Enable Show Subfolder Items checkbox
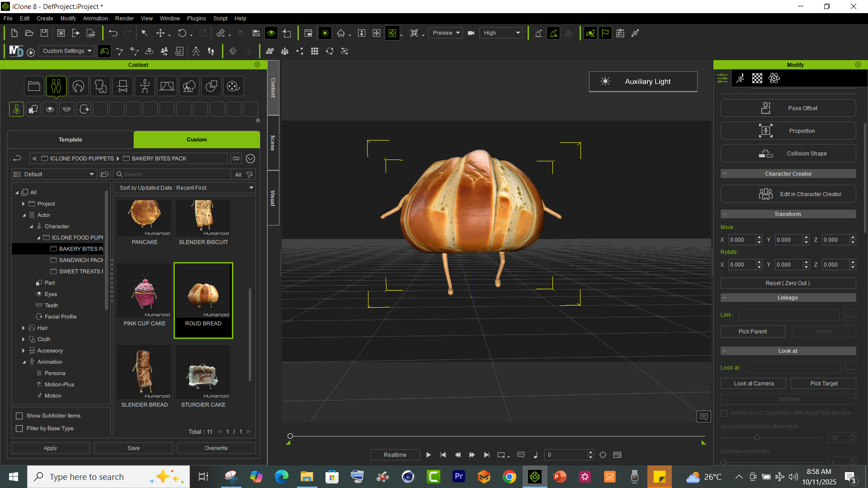The width and height of the screenshot is (868, 488). [x=19, y=416]
